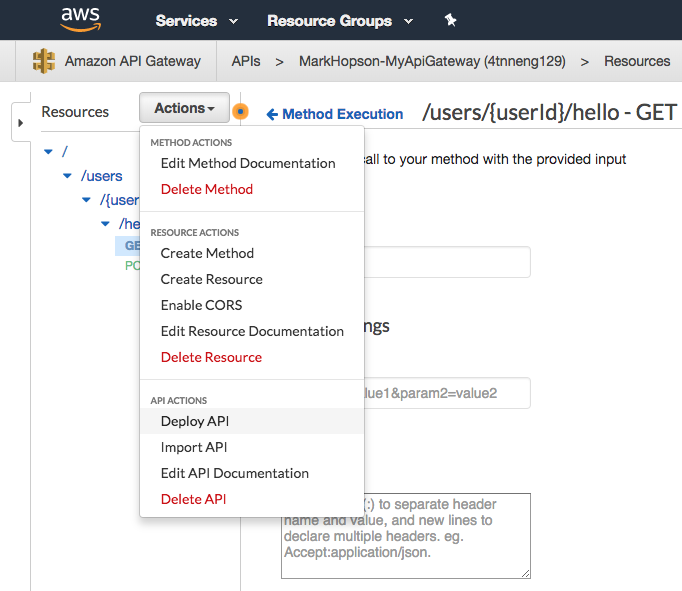Screen dimensions: 682x591
Task: Click the Amazon API Gateway service icon
Action: (x=43, y=61)
